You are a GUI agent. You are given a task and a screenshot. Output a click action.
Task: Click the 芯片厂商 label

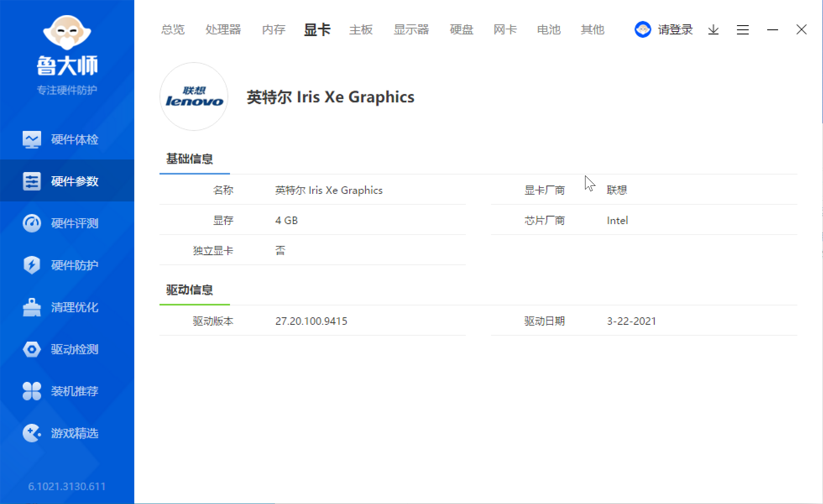click(545, 220)
